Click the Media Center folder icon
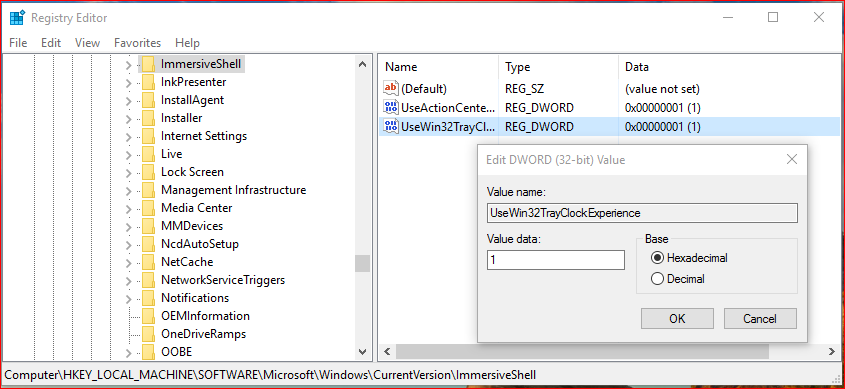Viewport: 845px width, 389px height. pos(148,208)
